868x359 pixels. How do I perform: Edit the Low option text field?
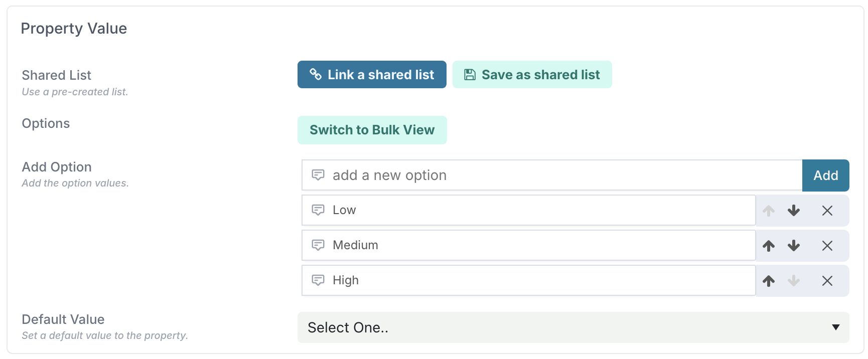pos(528,210)
